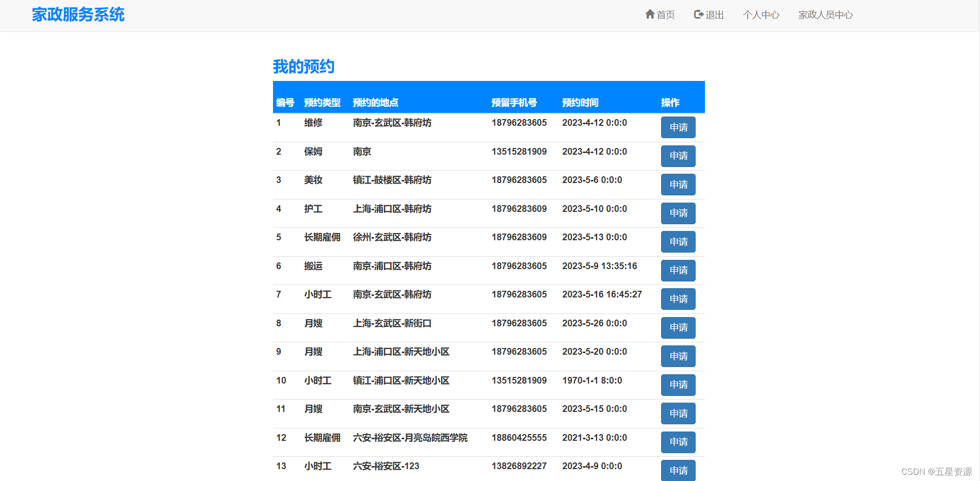
Task: Click 申请 for row 4 护工
Action: pyautogui.click(x=678, y=213)
